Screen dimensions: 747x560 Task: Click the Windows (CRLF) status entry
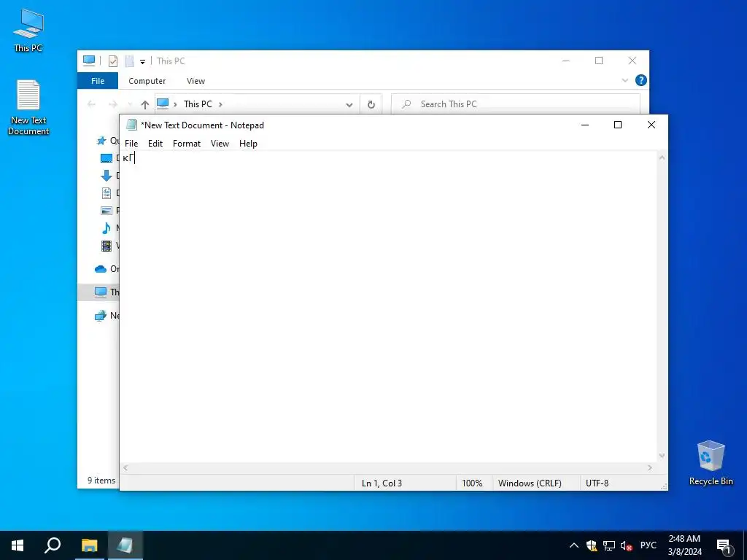tap(530, 483)
